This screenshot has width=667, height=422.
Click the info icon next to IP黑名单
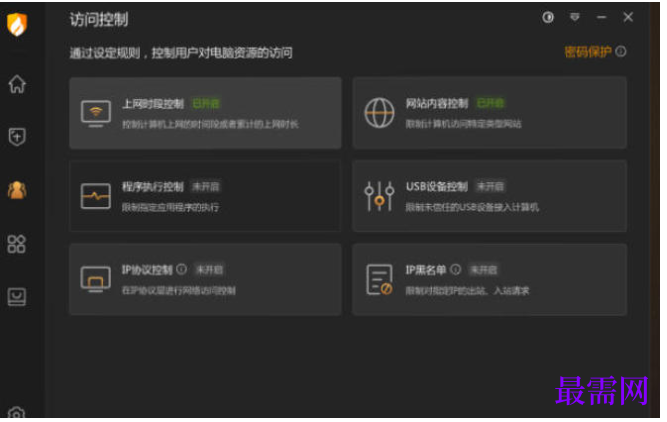pyautogui.click(x=456, y=269)
